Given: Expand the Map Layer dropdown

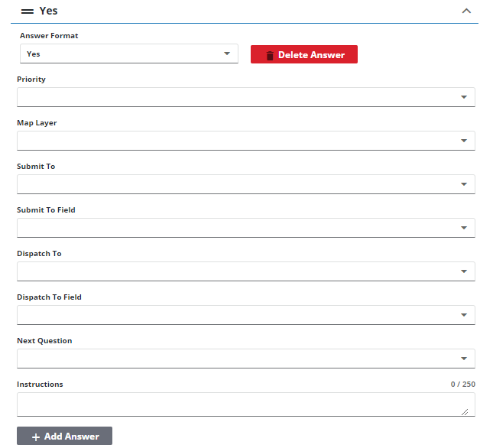Looking at the screenshot, I should click(x=464, y=141).
